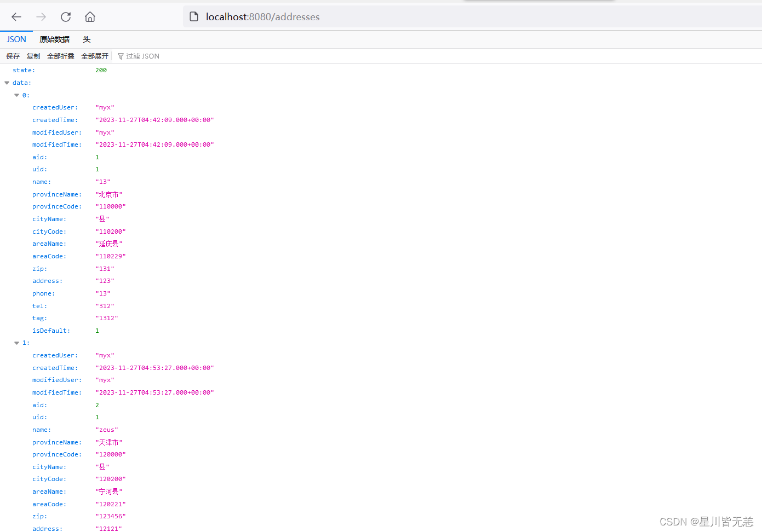Select item 1 address "12121" value
762x532 pixels.
coord(108,529)
